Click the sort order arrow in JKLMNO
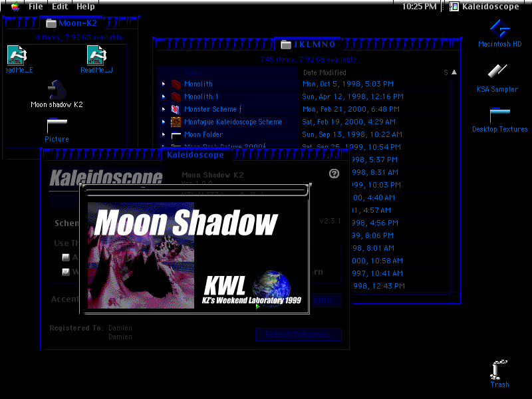 pos(454,72)
